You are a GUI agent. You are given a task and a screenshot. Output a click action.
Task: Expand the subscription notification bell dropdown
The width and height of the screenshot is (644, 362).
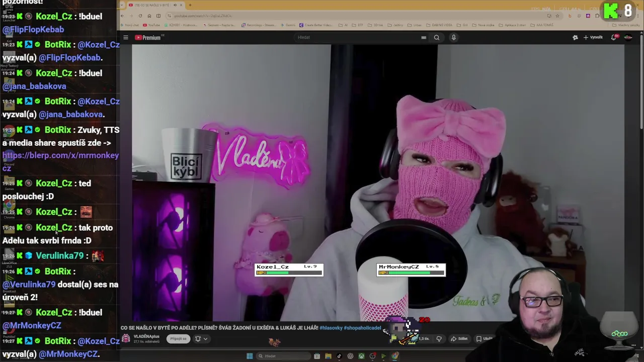click(201, 338)
